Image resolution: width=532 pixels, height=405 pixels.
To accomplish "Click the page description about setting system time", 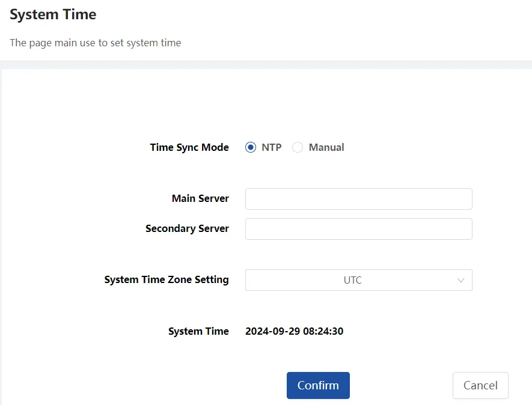I will click(x=96, y=43).
